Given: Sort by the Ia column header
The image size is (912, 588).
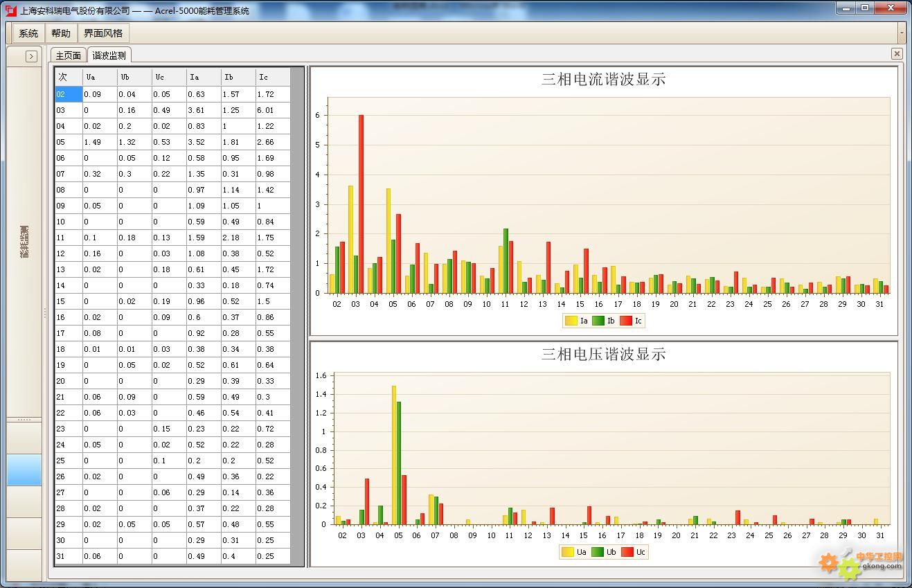Looking at the screenshot, I should click(204, 77).
